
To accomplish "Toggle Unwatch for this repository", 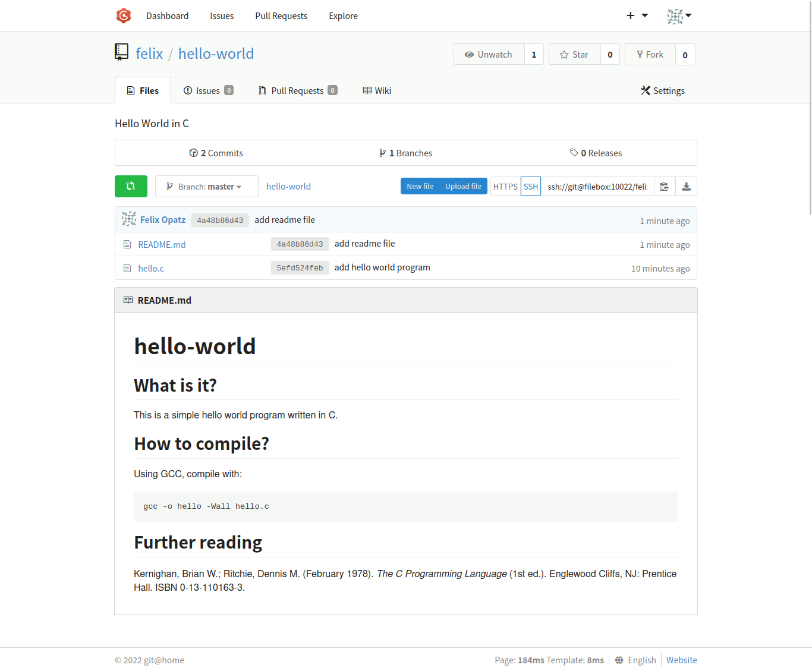I will coord(489,55).
